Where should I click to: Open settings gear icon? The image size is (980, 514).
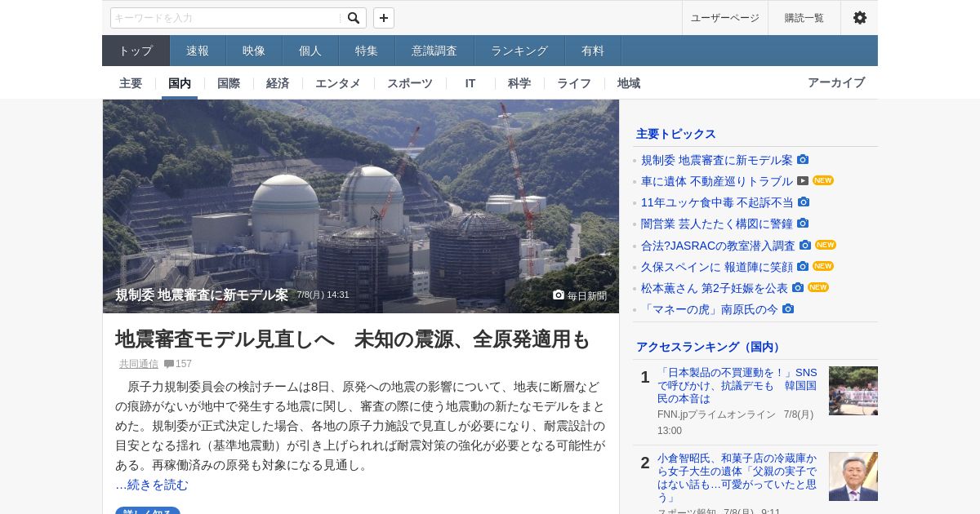click(x=860, y=18)
